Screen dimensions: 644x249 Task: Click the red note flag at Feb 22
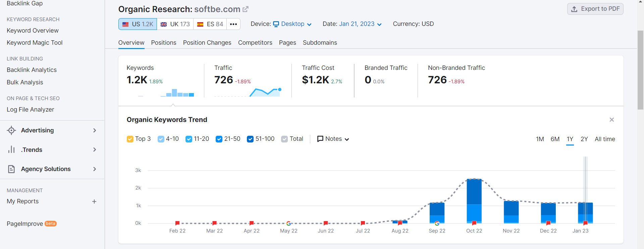coord(177,223)
